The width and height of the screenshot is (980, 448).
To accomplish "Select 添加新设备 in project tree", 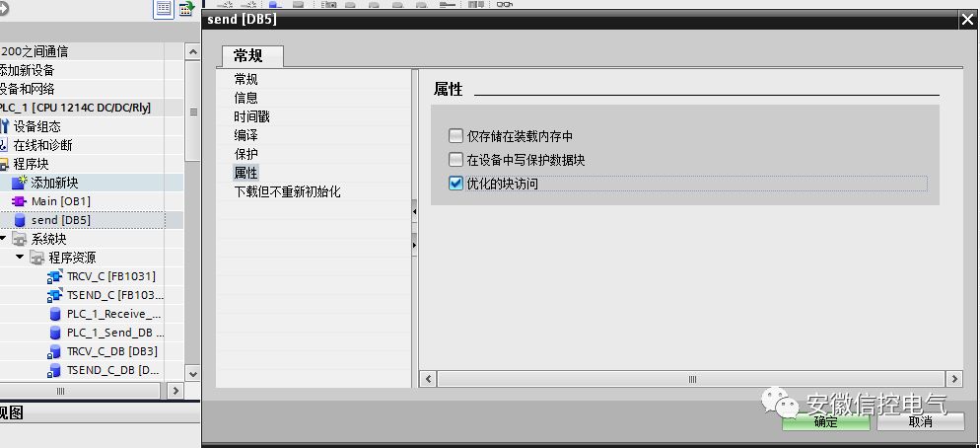I will [x=28, y=70].
